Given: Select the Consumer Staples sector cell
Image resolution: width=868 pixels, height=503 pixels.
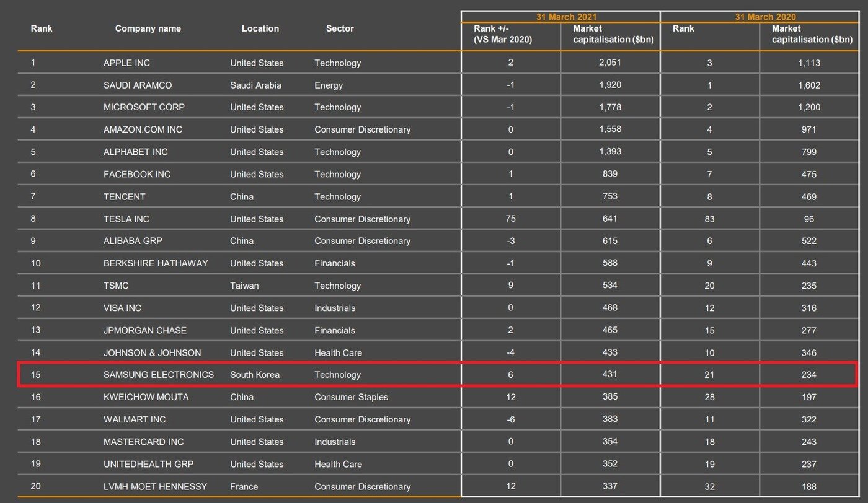Looking at the screenshot, I should point(351,397).
